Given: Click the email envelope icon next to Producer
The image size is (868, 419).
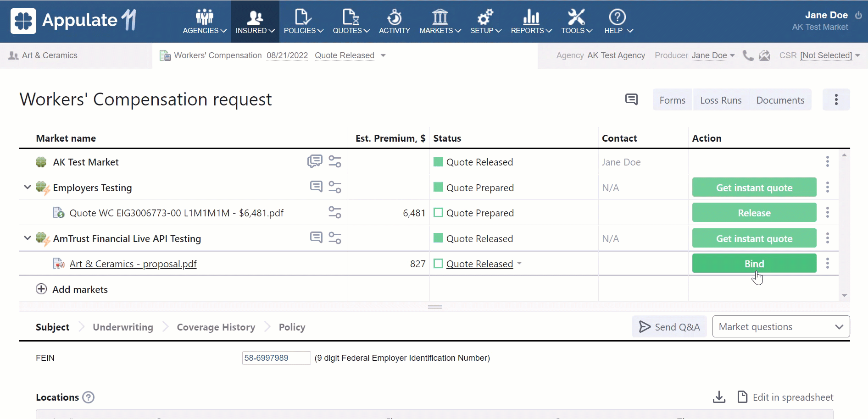Looking at the screenshot, I should click(x=764, y=55).
